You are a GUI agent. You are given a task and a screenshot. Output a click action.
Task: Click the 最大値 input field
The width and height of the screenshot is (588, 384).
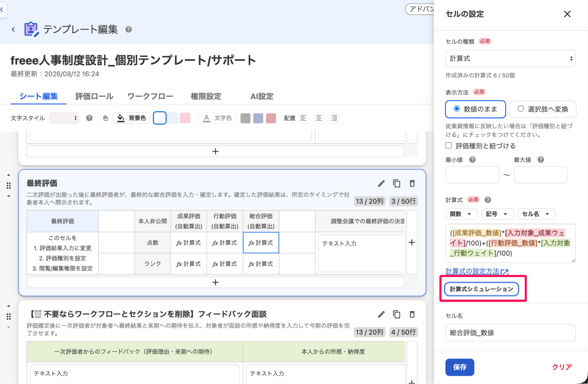pos(541,175)
